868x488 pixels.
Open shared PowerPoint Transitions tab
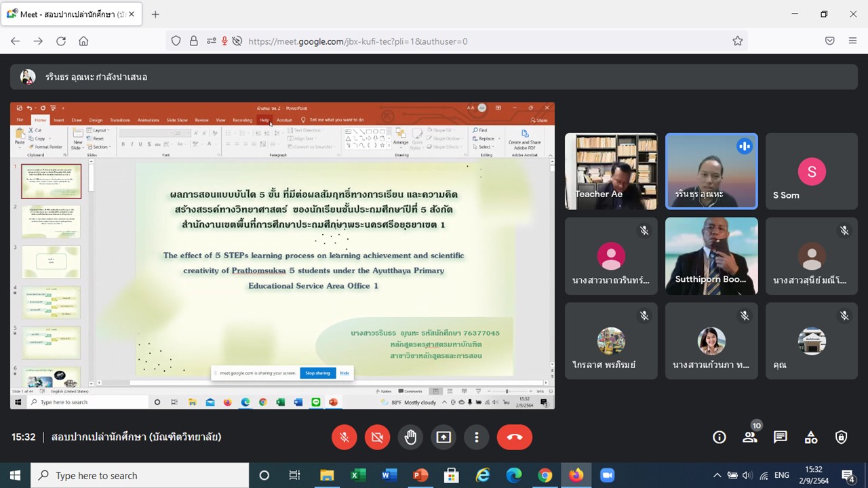[120, 120]
